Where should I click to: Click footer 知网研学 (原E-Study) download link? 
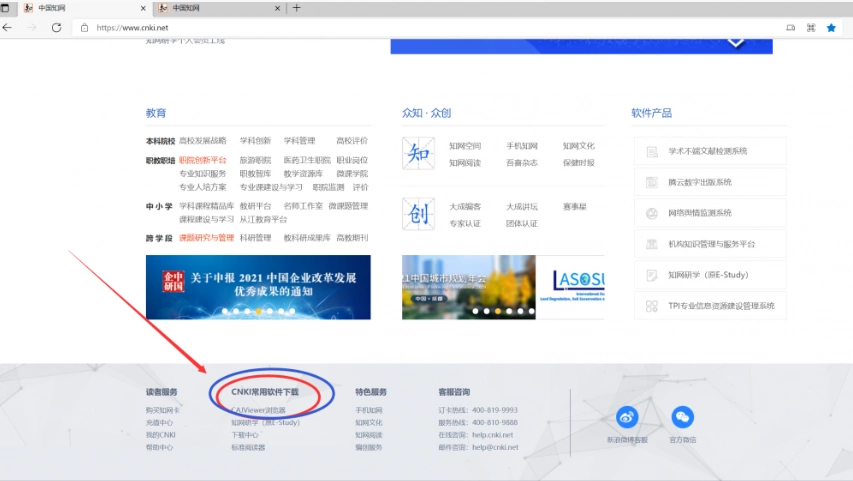(265, 422)
